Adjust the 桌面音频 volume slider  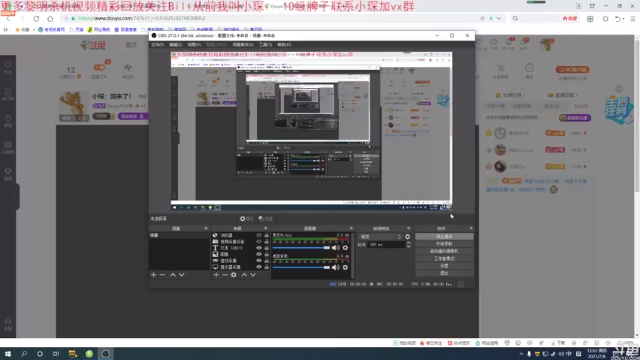(301, 267)
